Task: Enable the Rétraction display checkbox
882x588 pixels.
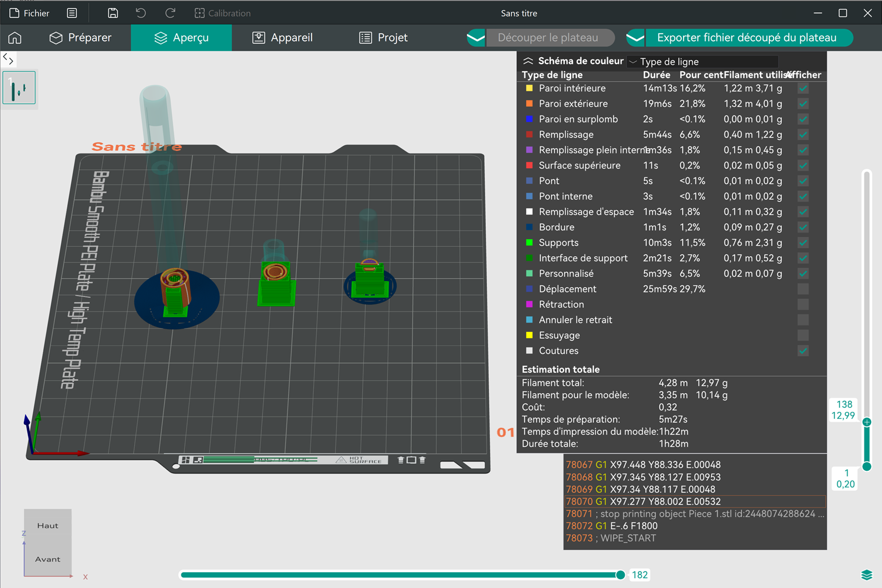Action: [803, 304]
